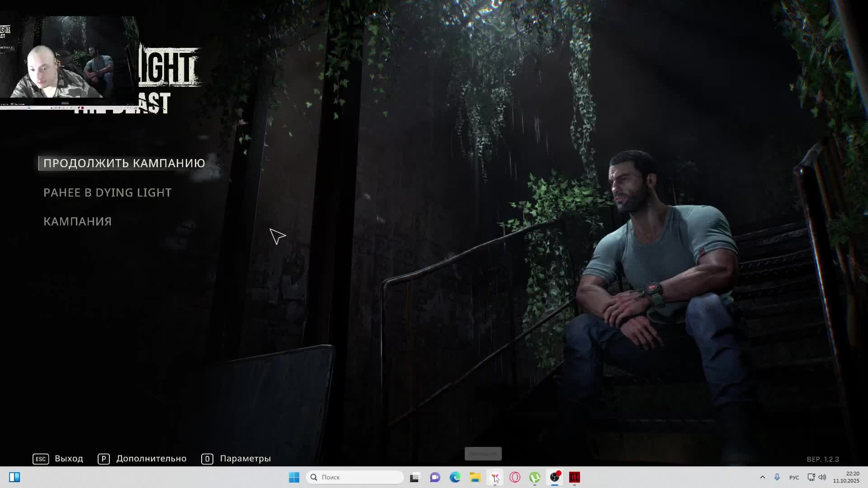The image size is (868, 488).
Task: Switch to OBS Studio taskbar icon
Action: tap(555, 477)
